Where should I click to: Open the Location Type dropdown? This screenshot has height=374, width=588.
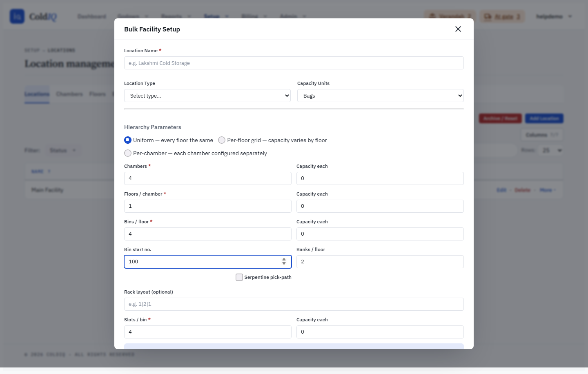point(207,96)
